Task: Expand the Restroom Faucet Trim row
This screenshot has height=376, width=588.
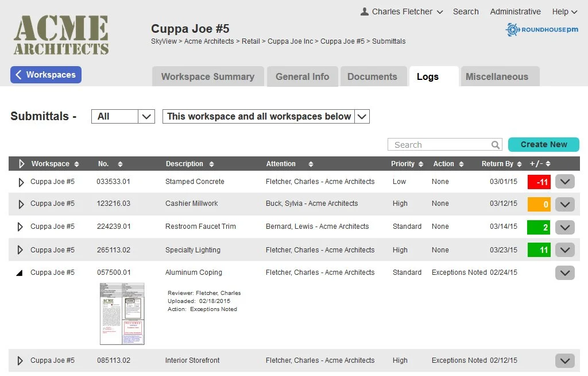Action: pos(20,227)
